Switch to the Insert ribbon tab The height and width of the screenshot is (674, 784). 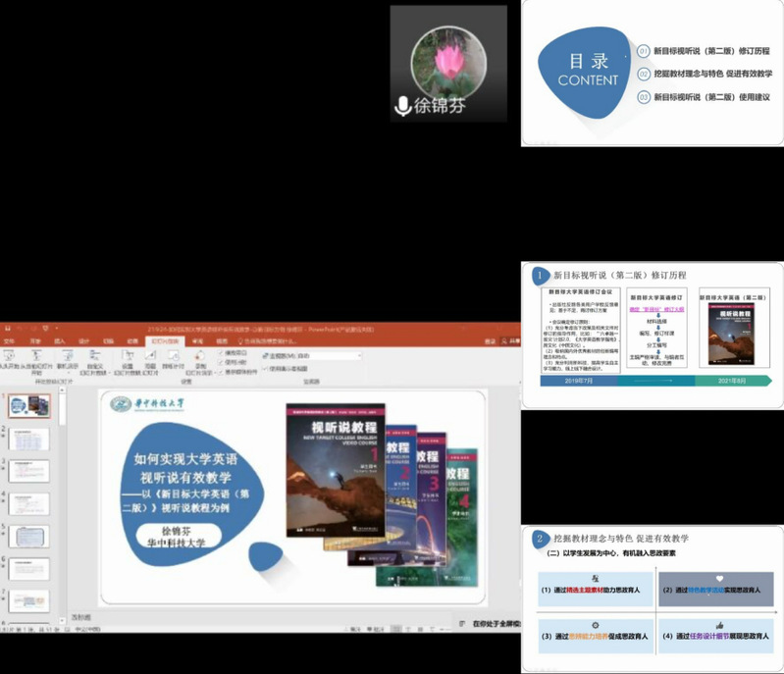(x=60, y=341)
